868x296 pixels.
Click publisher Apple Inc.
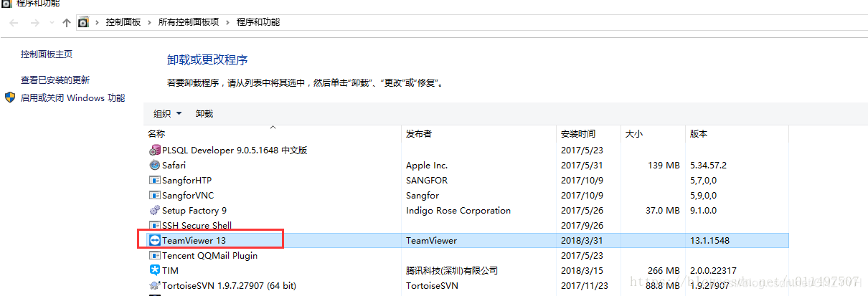click(427, 166)
